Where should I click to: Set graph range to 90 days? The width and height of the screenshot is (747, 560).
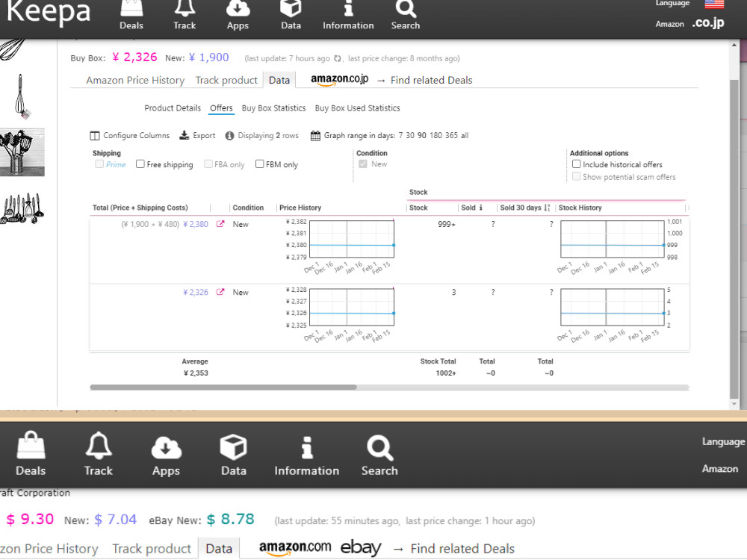coord(422,135)
